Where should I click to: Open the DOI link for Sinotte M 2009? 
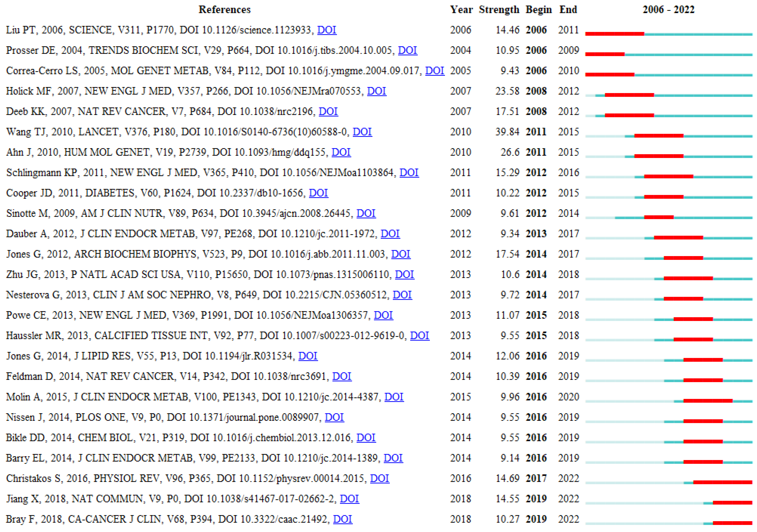[366, 213]
